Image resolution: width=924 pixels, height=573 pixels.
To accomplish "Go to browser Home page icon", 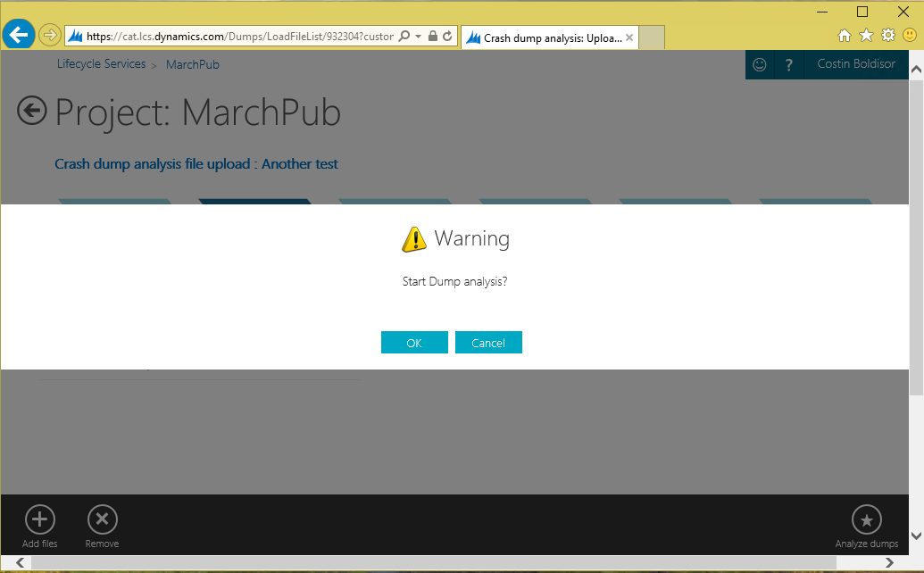I will point(845,36).
